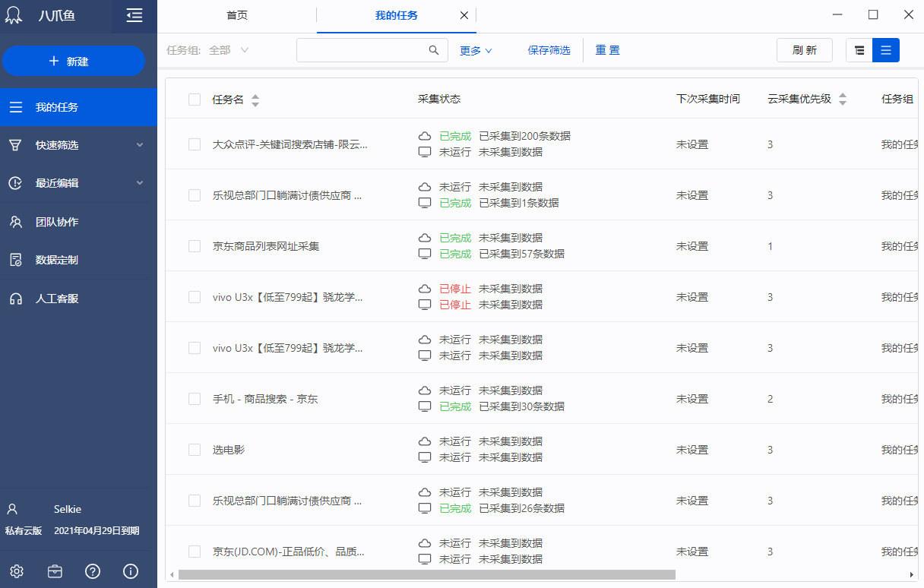This screenshot has width=924, height=588.
Task: Click cloud status icon of 京东商品列表网址采集
Action: [425, 238]
